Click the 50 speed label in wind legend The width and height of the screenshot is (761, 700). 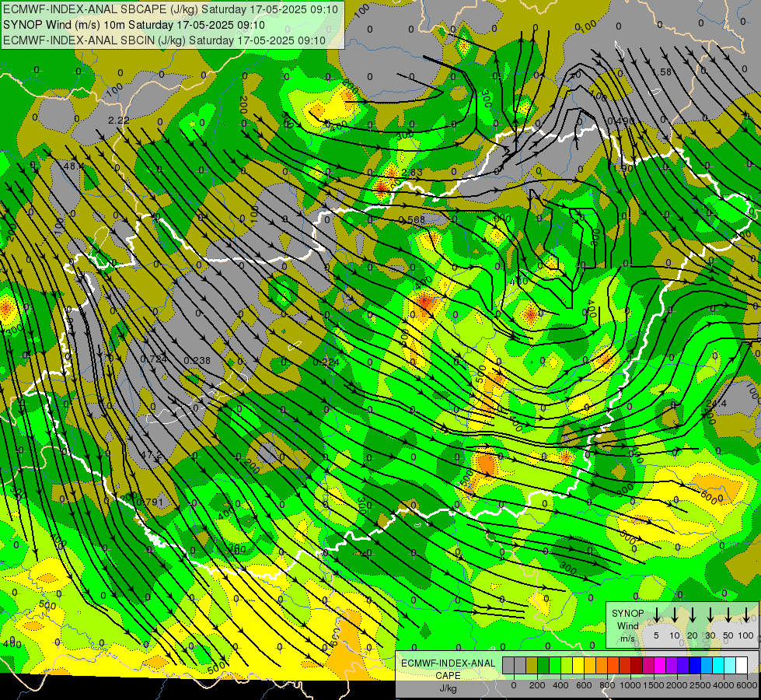(x=728, y=635)
